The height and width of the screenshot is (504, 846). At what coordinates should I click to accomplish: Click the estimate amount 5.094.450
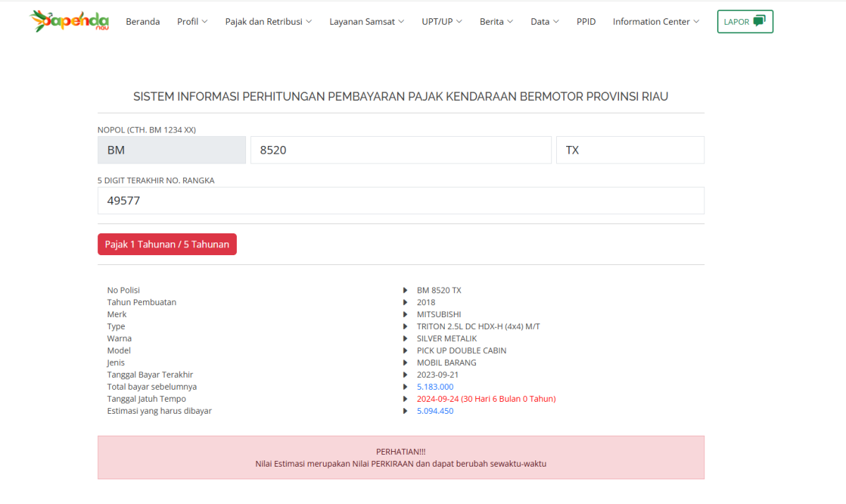435,411
